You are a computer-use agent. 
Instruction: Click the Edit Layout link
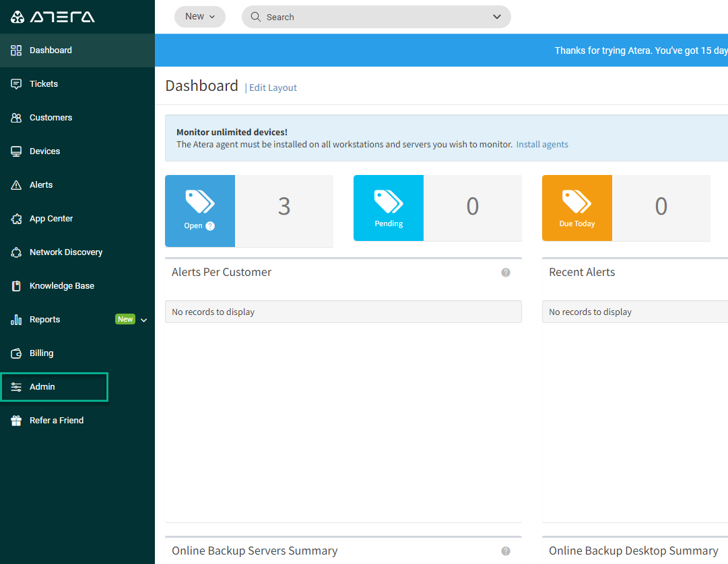(273, 87)
